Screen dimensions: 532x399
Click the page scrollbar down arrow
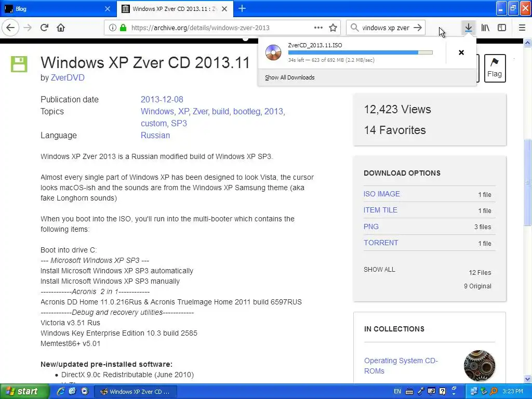click(528, 379)
